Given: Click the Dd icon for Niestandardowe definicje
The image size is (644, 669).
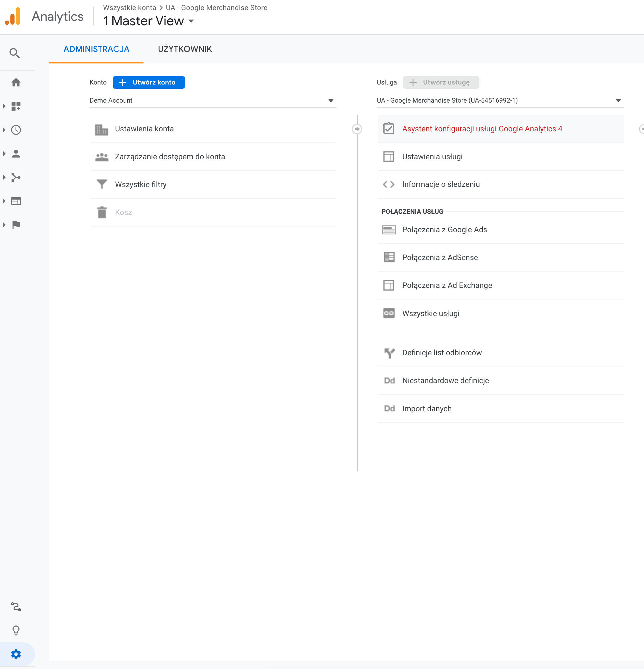Looking at the screenshot, I should (x=389, y=380).
